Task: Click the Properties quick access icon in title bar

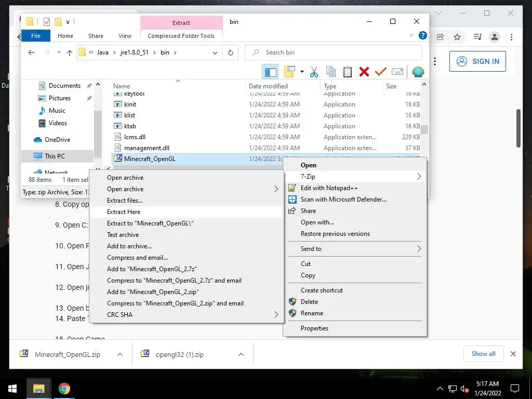Action: click(47, 22)
